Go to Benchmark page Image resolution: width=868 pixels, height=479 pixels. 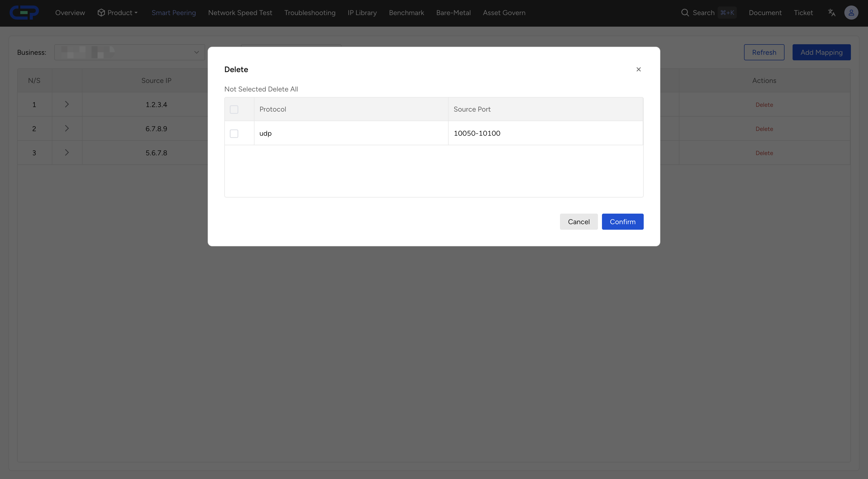pyautogui.click(x=406, y=13)
